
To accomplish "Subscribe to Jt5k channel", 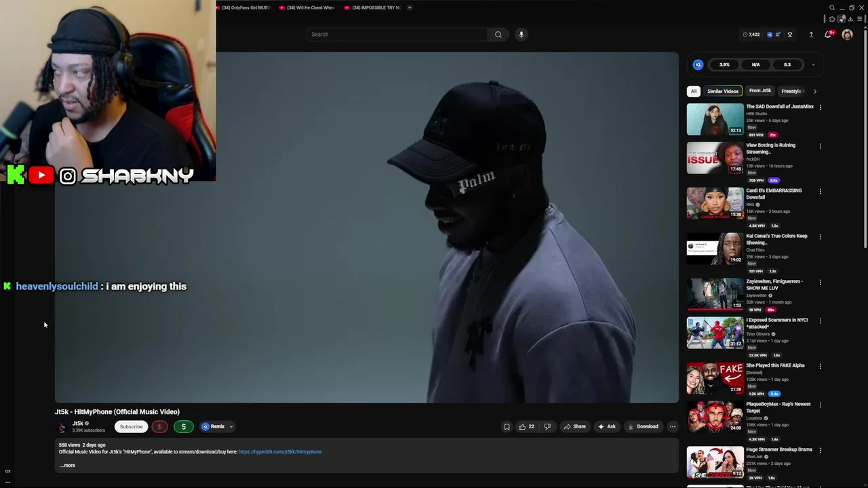I will coord(131,426).
